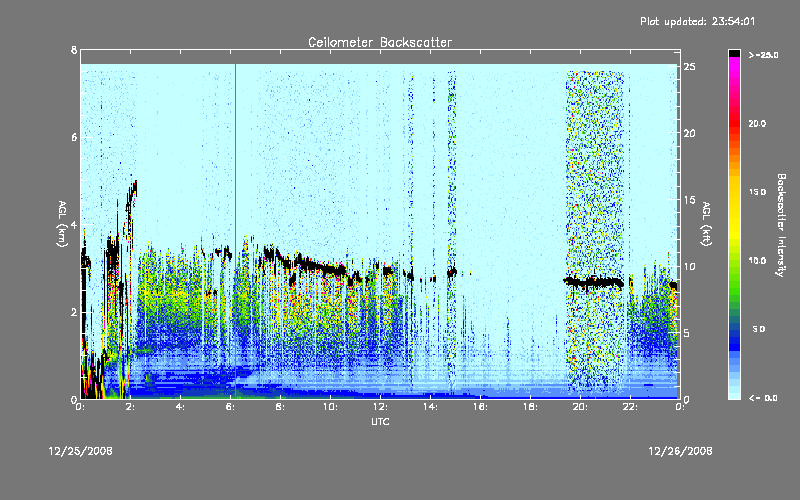
Task: Click the "AGL (kft)" right axis label
Action: coord(706,224)
